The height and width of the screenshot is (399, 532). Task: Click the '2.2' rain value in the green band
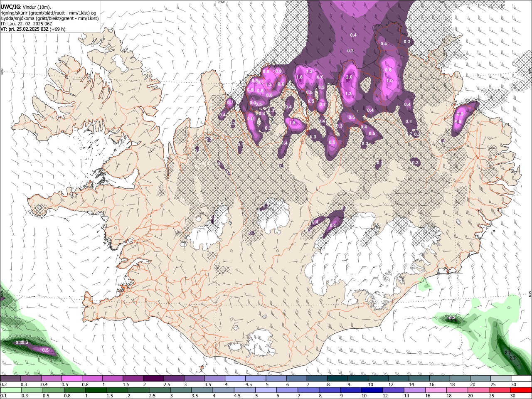tap(512, 358)
